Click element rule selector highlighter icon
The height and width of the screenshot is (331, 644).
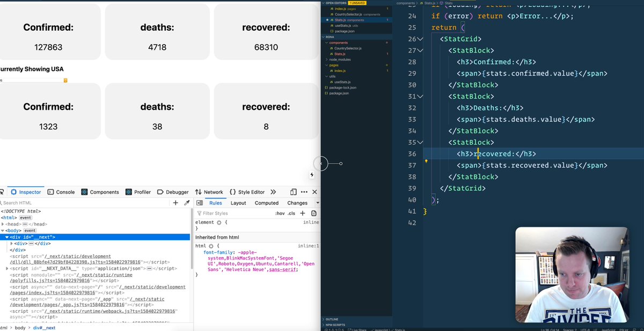(x=219, y=222)
